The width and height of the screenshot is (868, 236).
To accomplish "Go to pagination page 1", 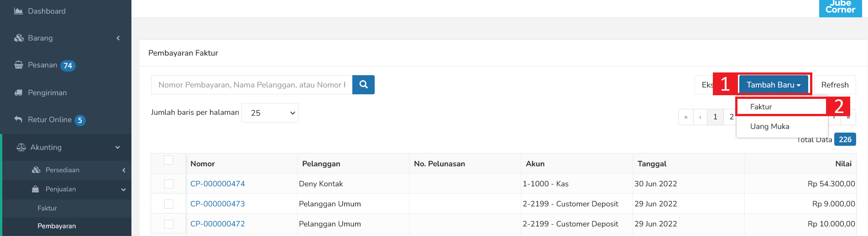I will point(715,117).
